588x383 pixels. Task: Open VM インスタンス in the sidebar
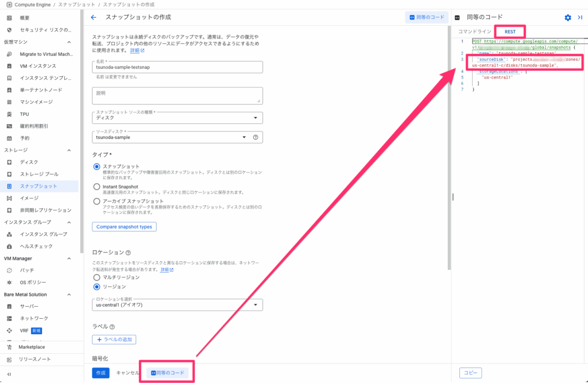38,66
